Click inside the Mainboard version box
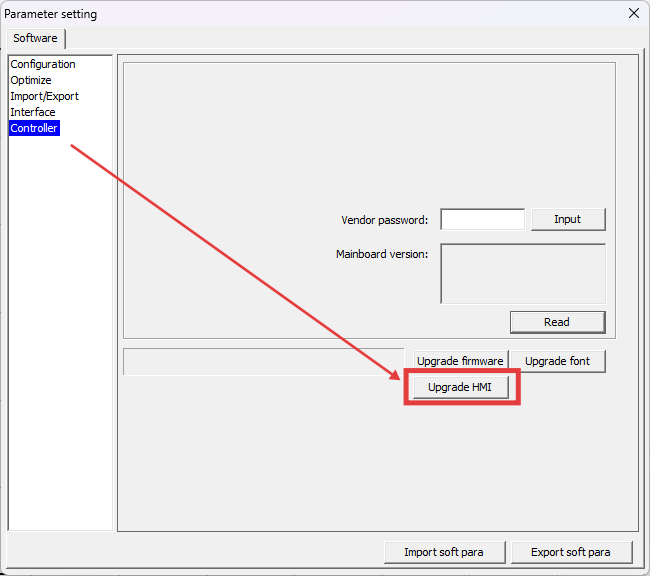Screen dimensions: 650x577 (522, 273)
